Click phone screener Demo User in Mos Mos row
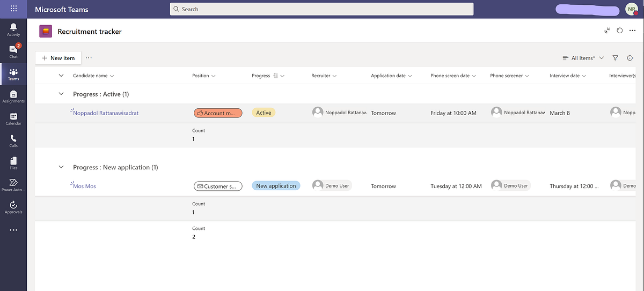Image resolution: width=644 pixels, height=291 pixels. coord(510,185)
